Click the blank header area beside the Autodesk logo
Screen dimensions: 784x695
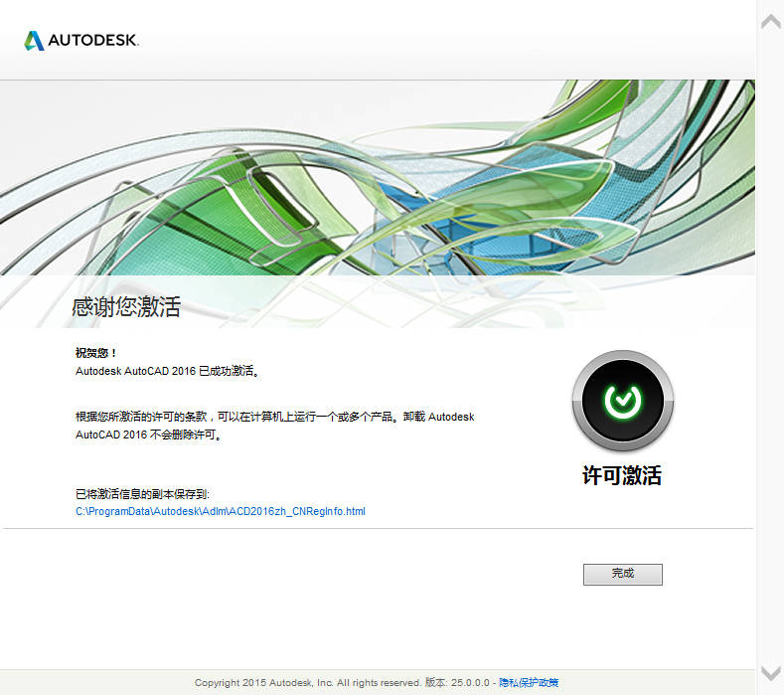click(447, 40)
